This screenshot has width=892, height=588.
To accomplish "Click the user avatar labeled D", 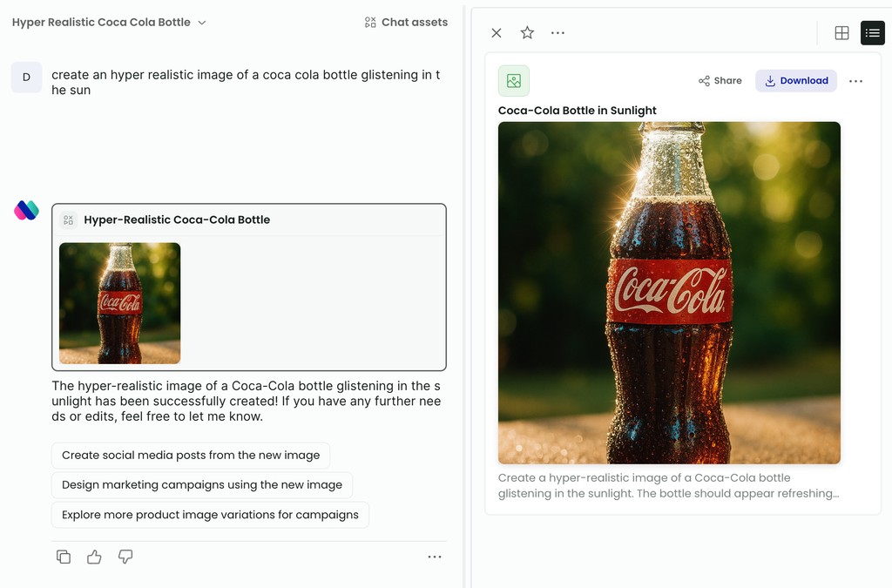I will click(26, 78).
